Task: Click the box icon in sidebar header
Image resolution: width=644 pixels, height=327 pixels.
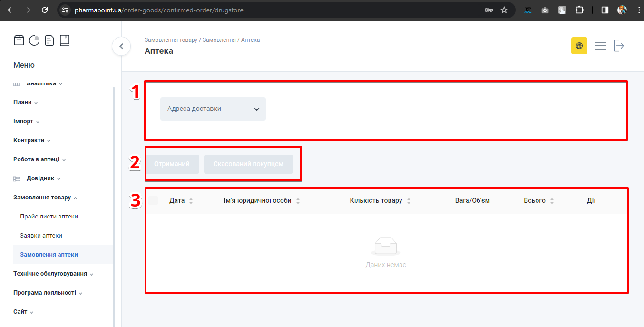Action: tap(19, 40)
